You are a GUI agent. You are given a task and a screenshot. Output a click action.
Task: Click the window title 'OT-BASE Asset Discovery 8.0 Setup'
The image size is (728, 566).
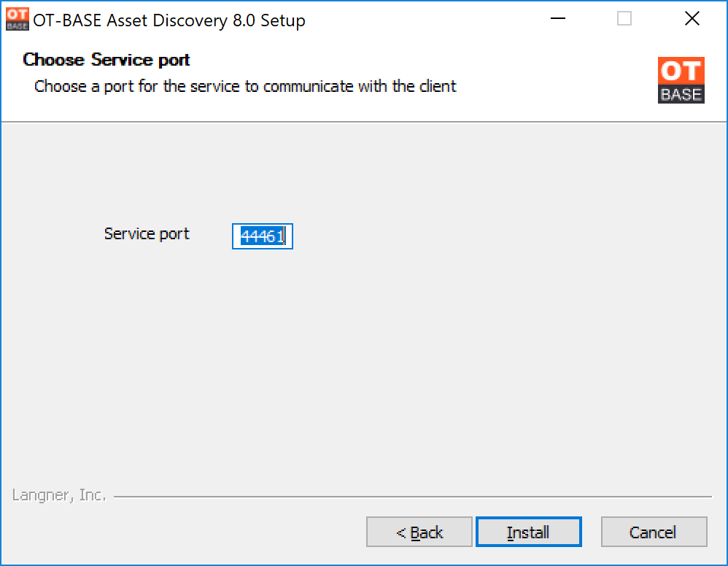(169, 20)
